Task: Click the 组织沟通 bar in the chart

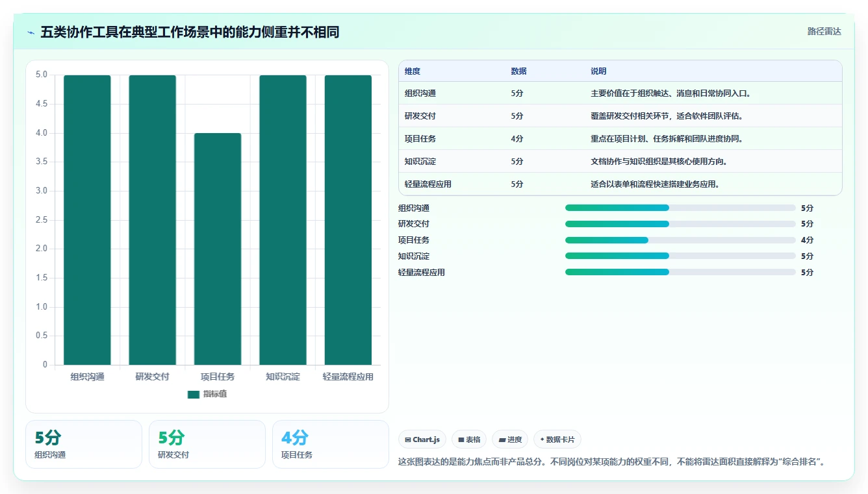Action: tap(87, 220)
